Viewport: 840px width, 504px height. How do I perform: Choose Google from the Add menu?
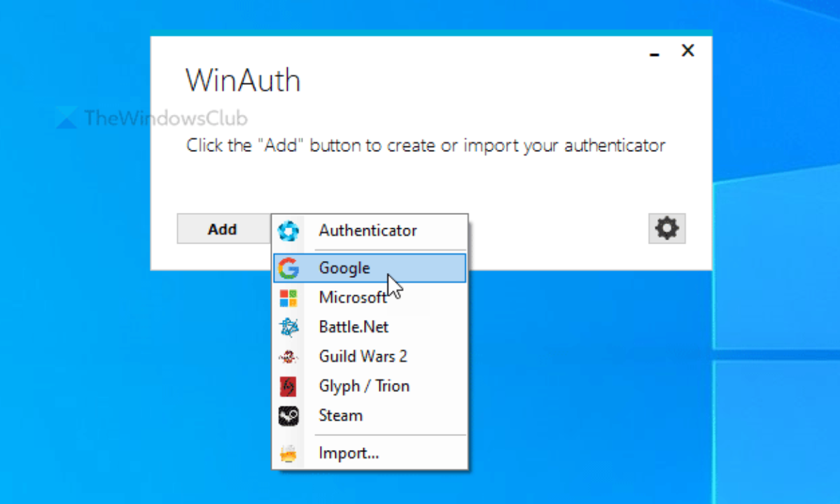(x=370, y=268)
